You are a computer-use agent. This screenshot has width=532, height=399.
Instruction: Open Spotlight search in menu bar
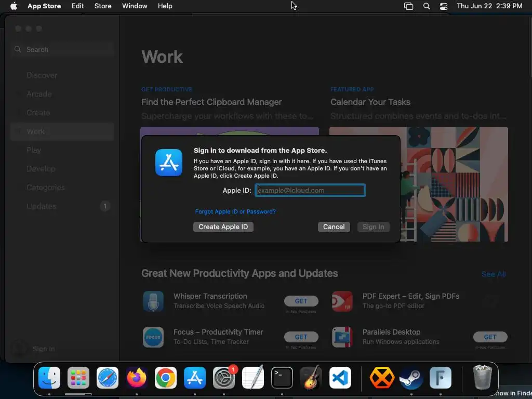pyautogui.click(x=427, y=6)
